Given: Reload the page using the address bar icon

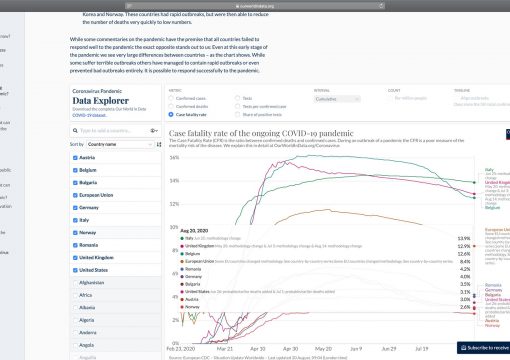Looking at the screenshot, I should (x=381, y=6).
